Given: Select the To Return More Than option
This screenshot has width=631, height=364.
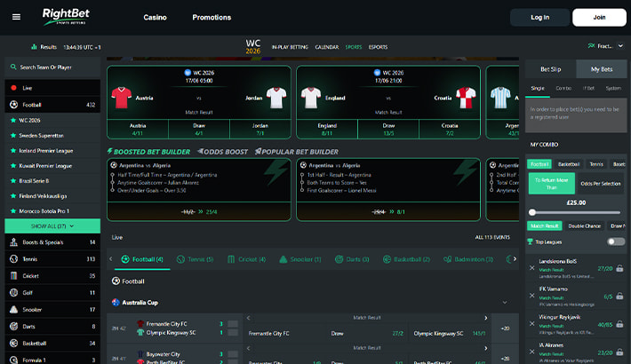Looking at the screenshot, I should (551, 184).
